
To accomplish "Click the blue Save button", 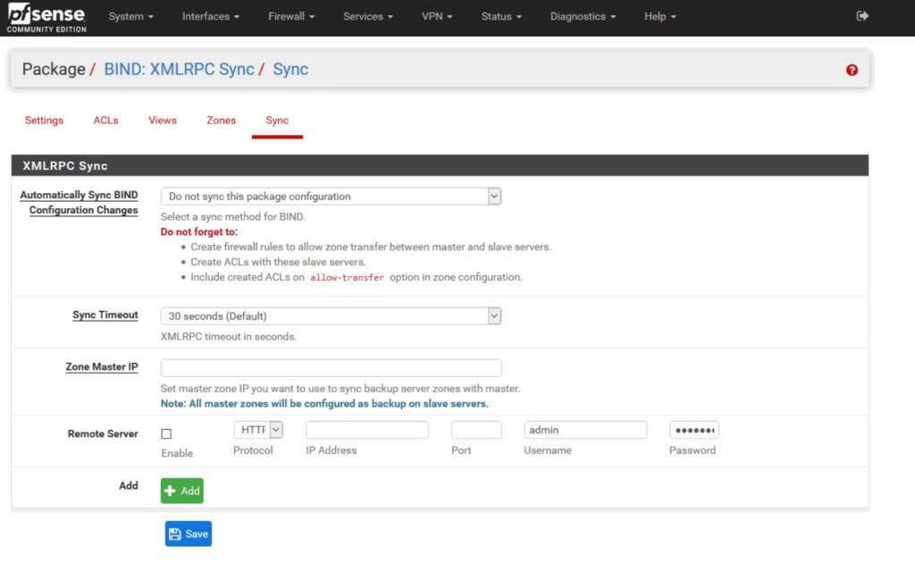I will (189, 533).
